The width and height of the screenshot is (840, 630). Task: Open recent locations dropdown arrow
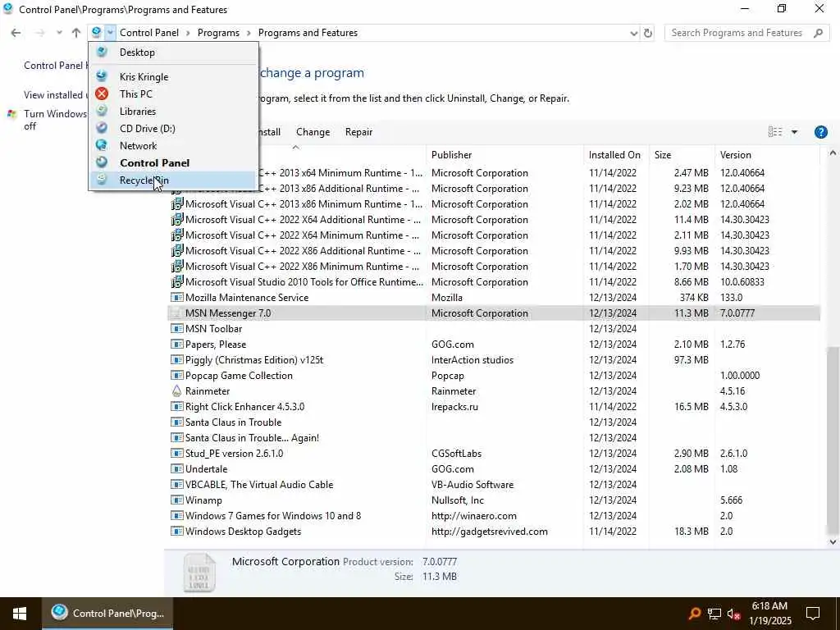pyautogui.click(x=59, y=33)
